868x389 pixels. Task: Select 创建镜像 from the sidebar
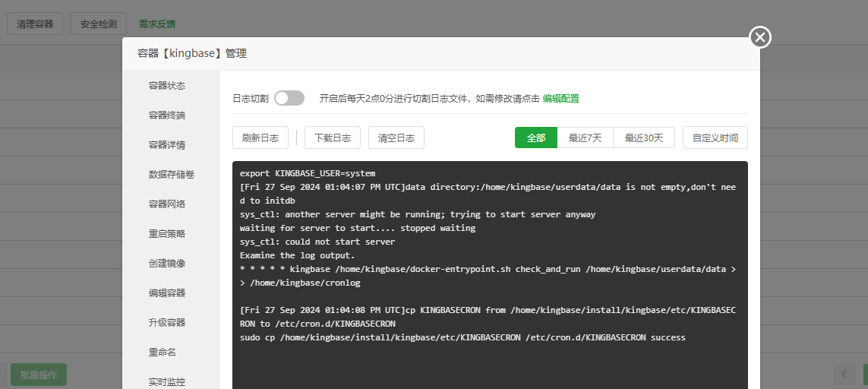pos(167,264)
